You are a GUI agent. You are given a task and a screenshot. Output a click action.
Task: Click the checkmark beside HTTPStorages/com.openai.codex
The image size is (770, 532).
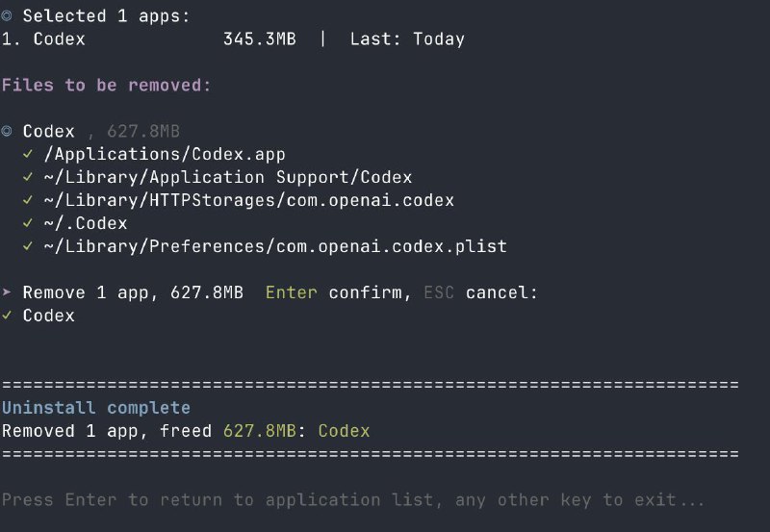tap(28, 200)
